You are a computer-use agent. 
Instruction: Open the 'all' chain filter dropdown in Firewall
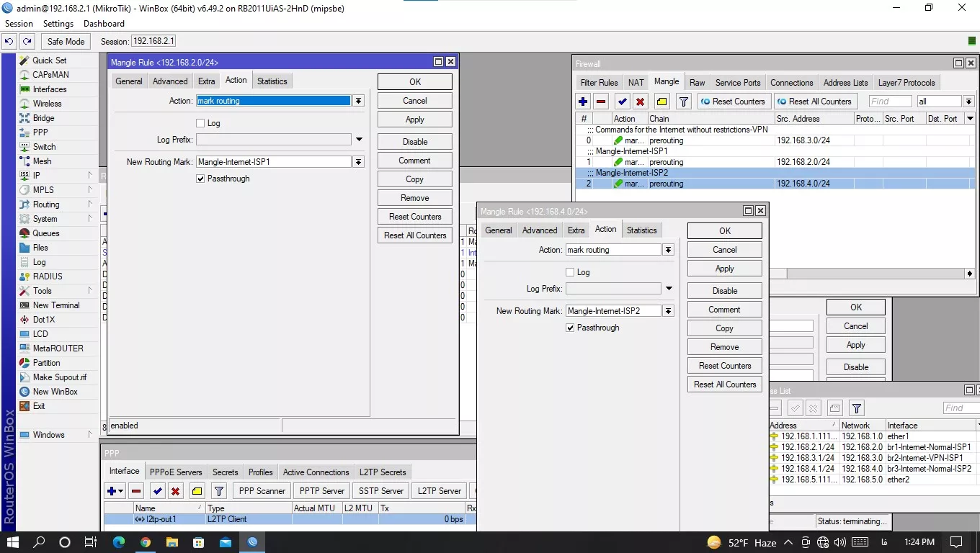pyautogui.click(x=969, y=102)
